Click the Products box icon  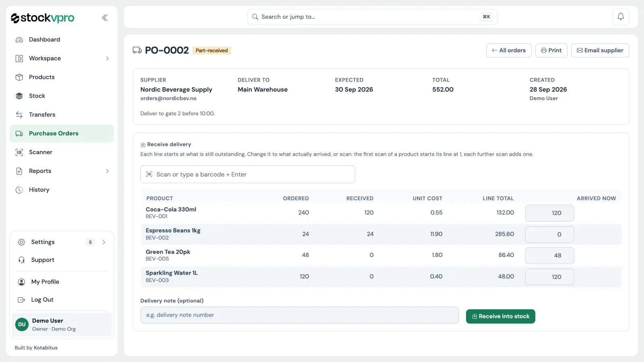[19, 77]
